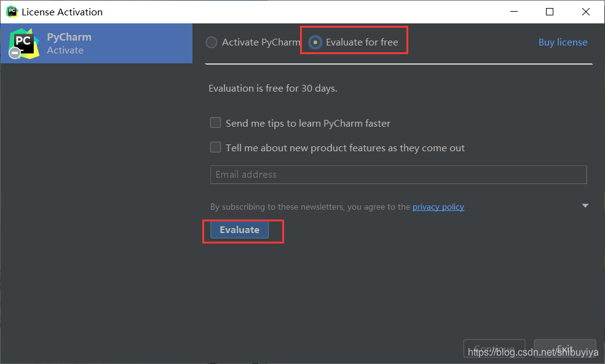Select the Activate PyCharm radio button
Screen dimensions: 605x364
[x=212, y=42]
